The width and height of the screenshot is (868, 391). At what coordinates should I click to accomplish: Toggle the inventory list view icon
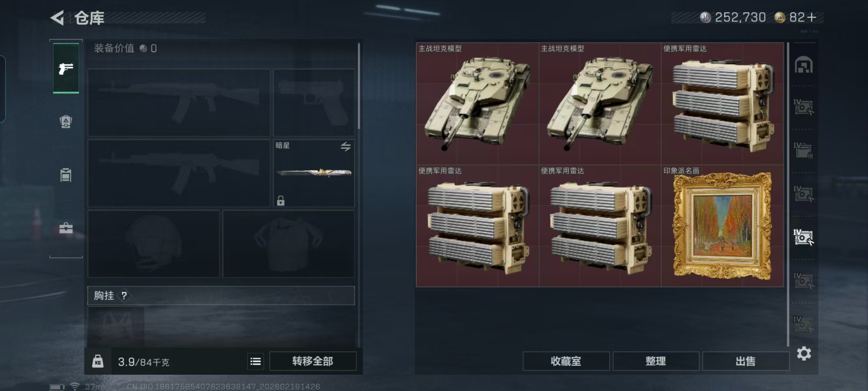pos(255,361)
